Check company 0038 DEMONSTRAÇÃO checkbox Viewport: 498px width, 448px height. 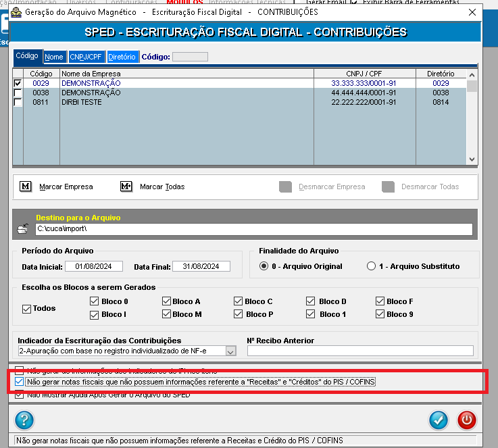pyautogui.click(x=18, y=93)
